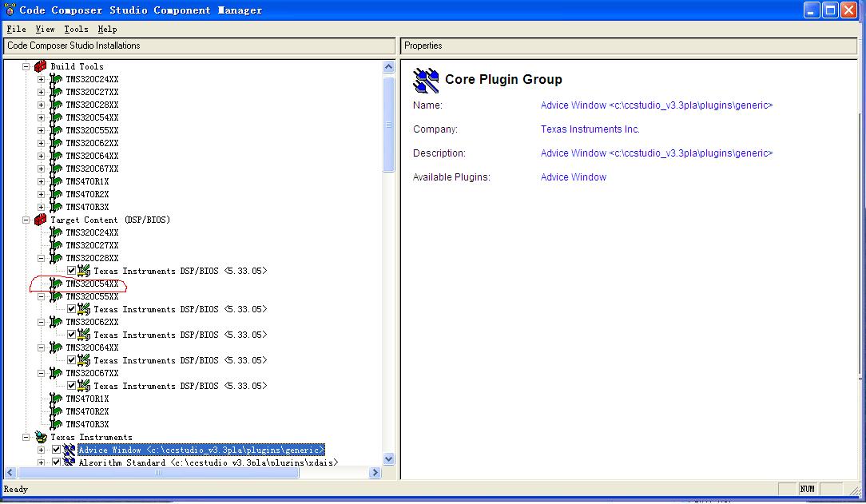
Task: Click DSP/BIOS component icon under TMS320C28XX
Action: (84, 271)
